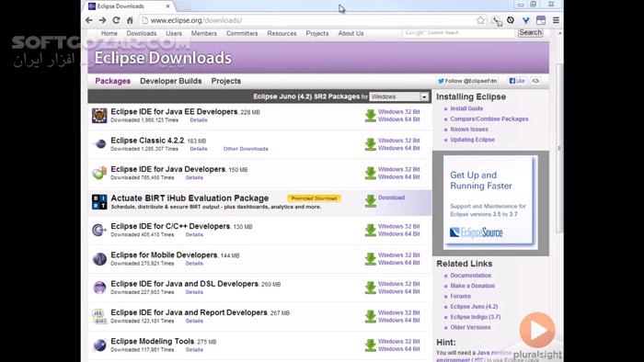This screenshot has height=362, width=644.
Task: Click the Java and DSL Developers icon
Action: (99, 288)
